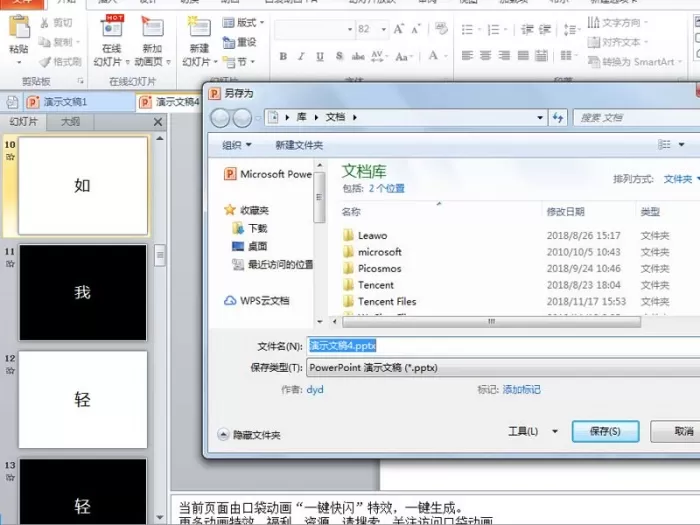The image size is (700, 525).
Task: Click the increase indent icon
Action: [545, 30]
